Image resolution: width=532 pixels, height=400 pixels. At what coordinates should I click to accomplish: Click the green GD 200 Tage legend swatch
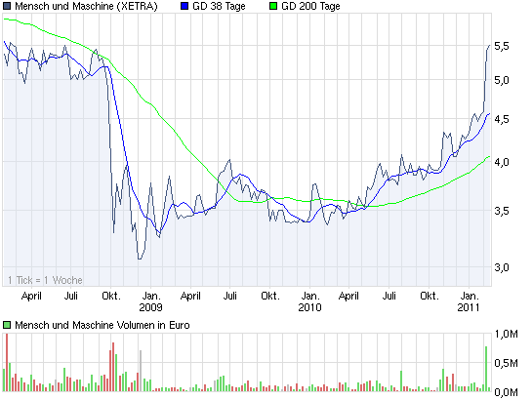[x=273, y=6]
